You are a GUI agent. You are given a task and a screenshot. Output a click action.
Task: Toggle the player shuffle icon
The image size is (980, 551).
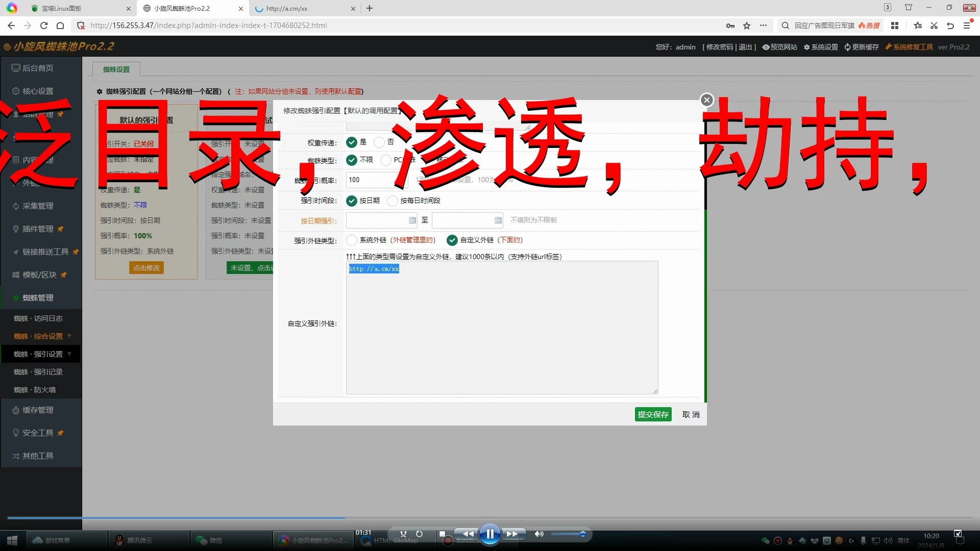point(403,534)
